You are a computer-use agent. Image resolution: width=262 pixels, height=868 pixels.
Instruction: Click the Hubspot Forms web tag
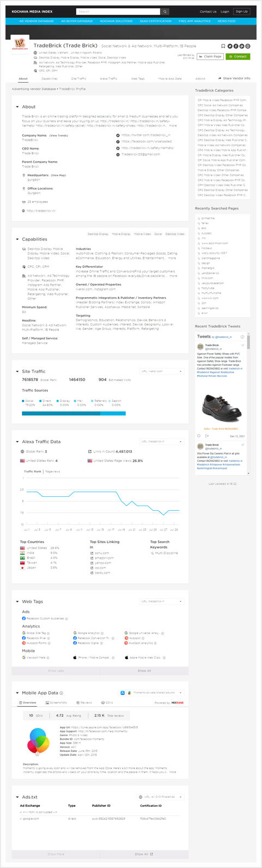pos(35,643)
